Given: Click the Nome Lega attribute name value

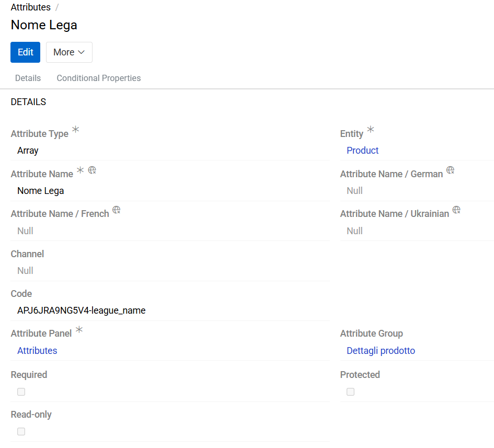Looking at the screenshot, I should (x=40, y=191).
